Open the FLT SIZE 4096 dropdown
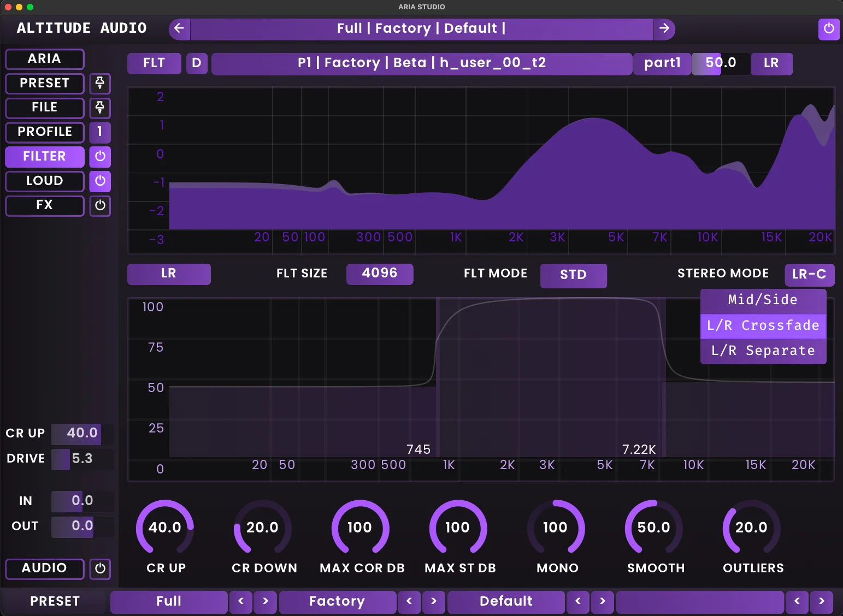 380,274
